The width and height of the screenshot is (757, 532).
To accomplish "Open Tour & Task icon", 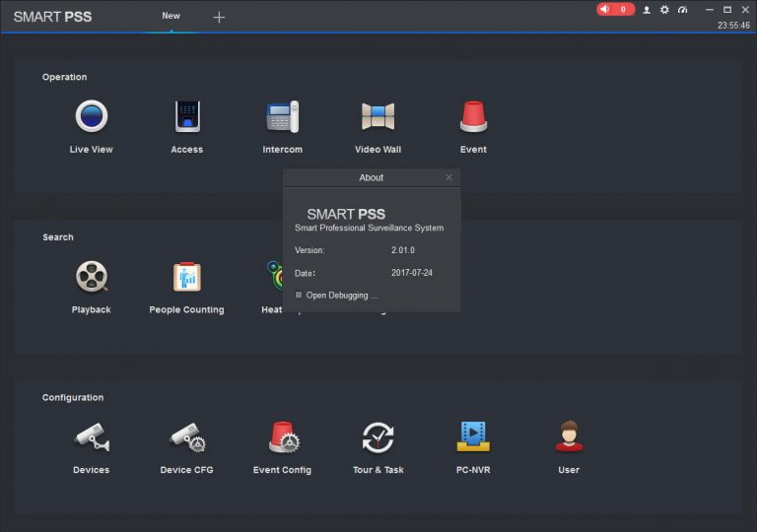I will [378, 437].
